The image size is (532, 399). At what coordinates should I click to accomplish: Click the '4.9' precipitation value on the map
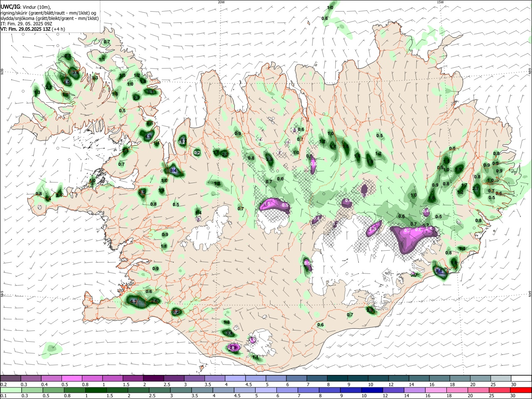(148, 136)
